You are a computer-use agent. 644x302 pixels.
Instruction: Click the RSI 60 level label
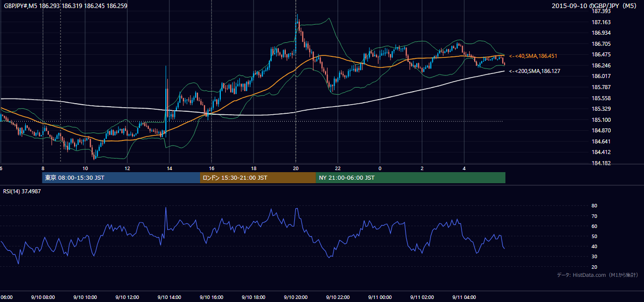tap(594, 226)
